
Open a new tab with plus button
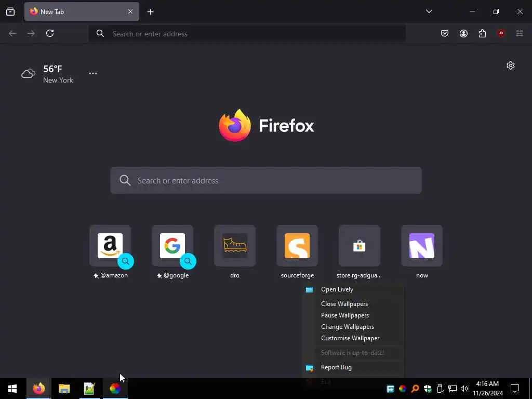tap(150, 12)
